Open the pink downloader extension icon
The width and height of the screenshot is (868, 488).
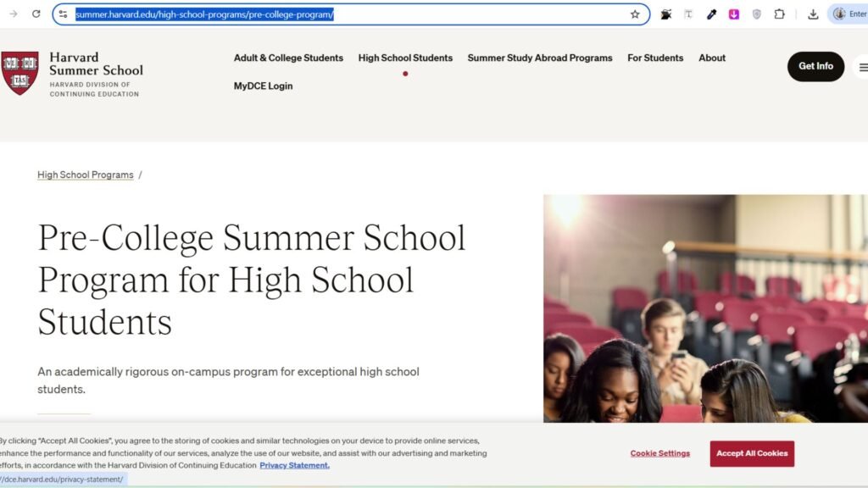(734, 14)
